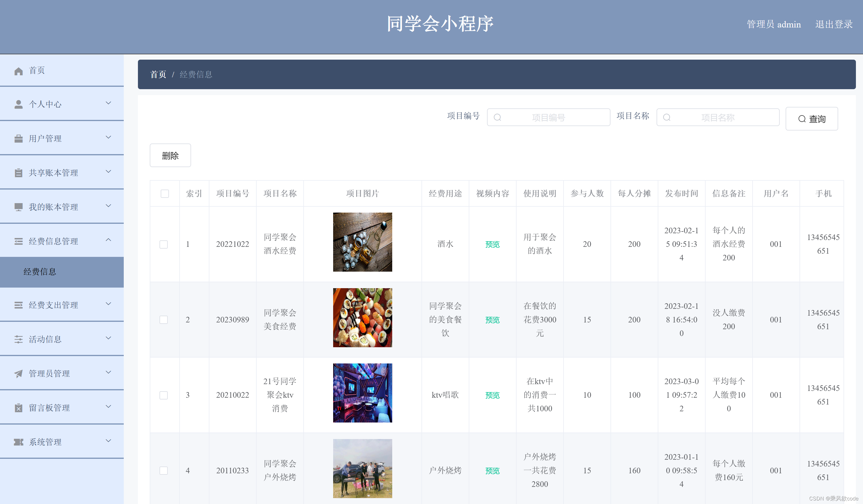Expand the 经费支出管理 chevron
The height and width of the screenshot is (504, 863).
108,304
